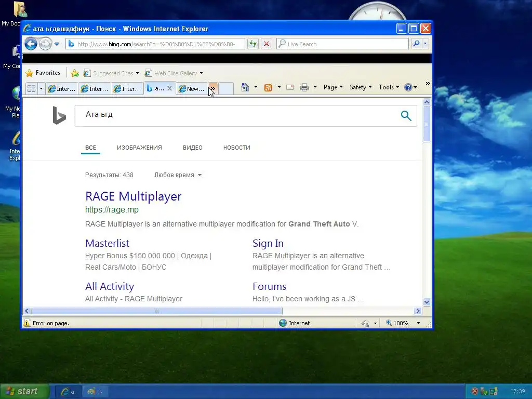532x399 pixels.
Task: Click the Internet zone globe icon
Action: point(283,323)
